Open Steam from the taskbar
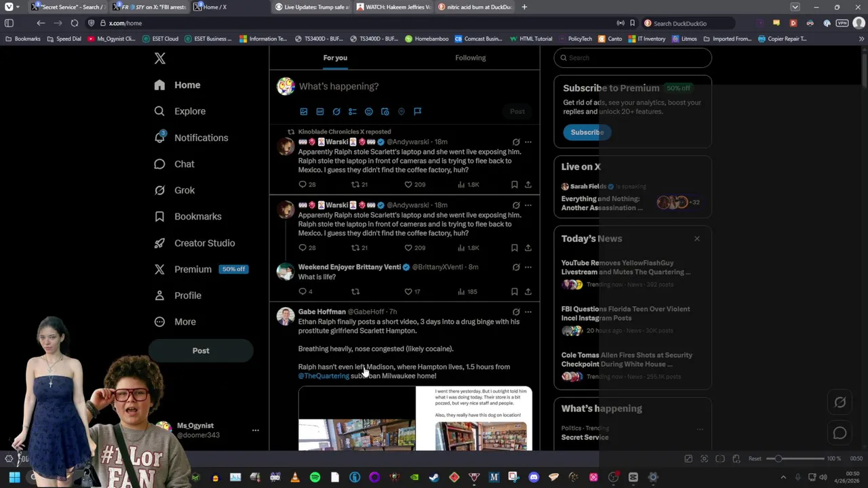The image size is (868, 488). (434, 478)
